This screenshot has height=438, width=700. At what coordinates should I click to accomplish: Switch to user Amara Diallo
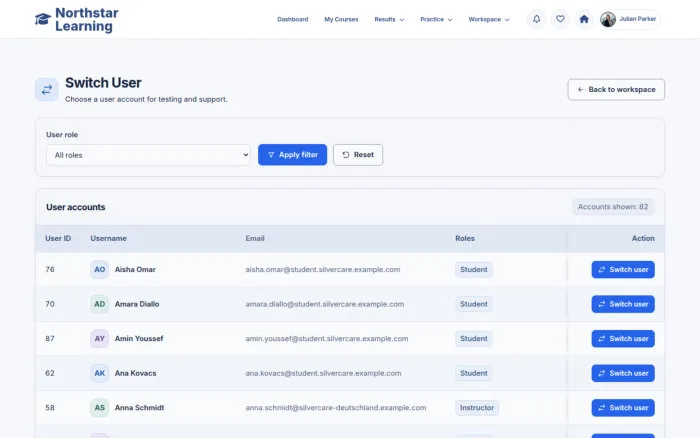623,304
